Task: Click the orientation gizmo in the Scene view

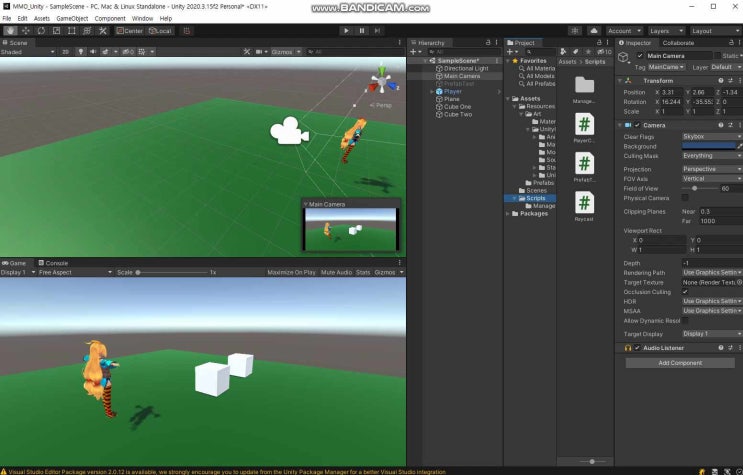Action: coord(382,82)
